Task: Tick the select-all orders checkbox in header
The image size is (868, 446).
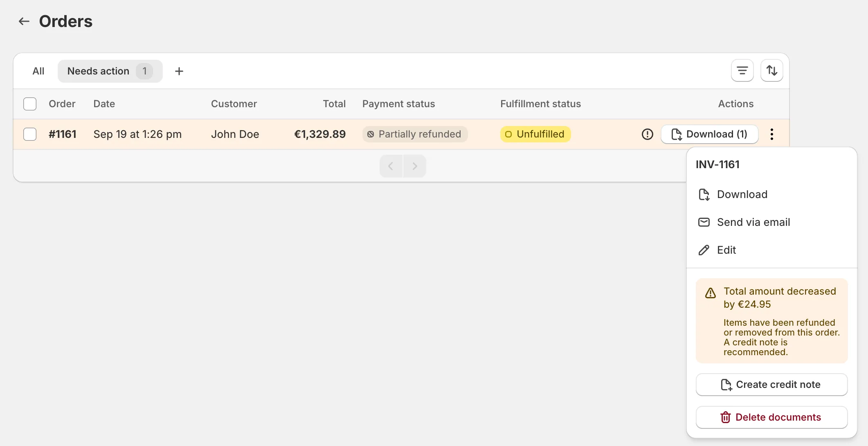Action: 30,104
